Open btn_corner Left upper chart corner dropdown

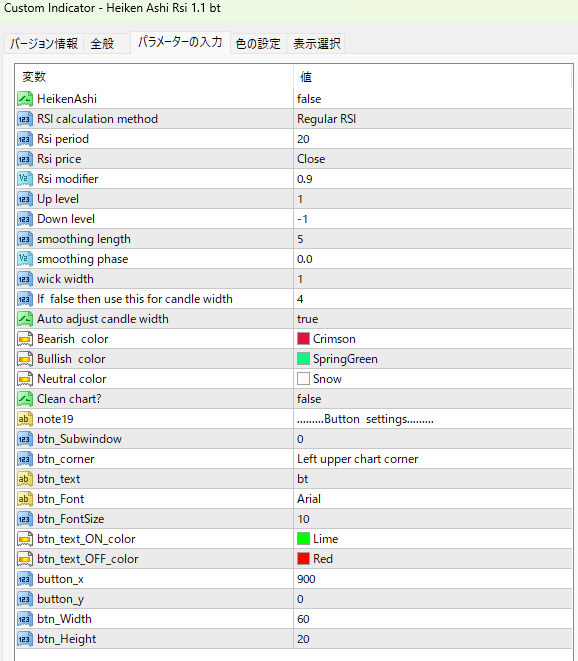[x=433, y=459]
